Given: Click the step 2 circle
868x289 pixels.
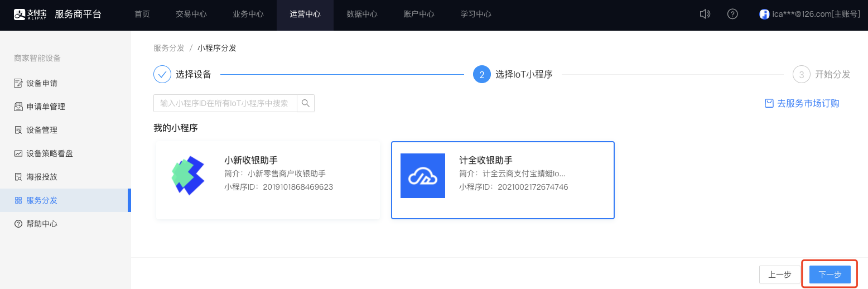Looking at the screenshot, I should [x=482, y=74].
